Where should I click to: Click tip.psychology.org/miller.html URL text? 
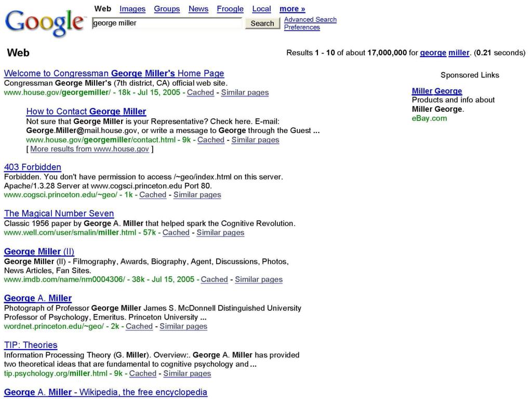click(x=56, y=374)
